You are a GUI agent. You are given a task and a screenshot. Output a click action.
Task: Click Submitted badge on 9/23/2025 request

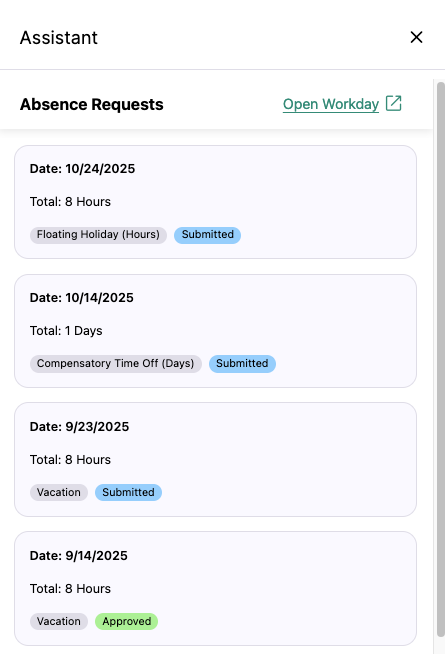(128, 493)
